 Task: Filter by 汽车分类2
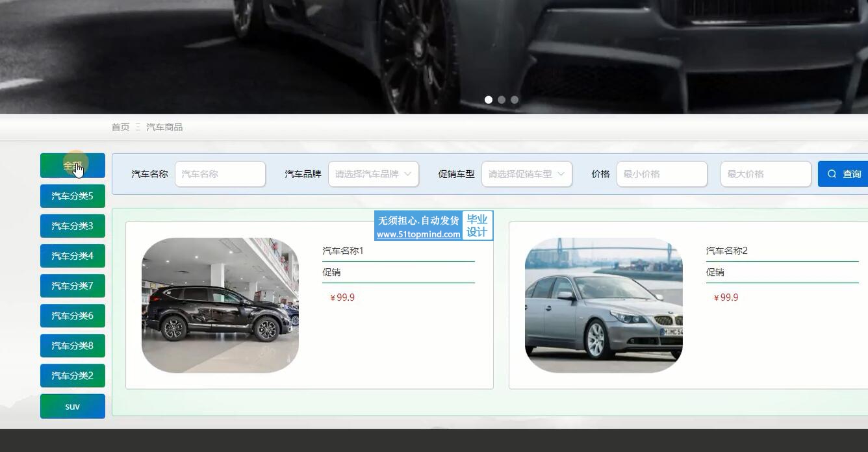tap(73, 375)
